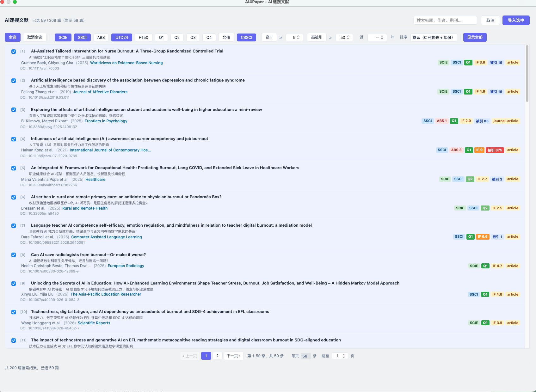Enable the FT50 journal filter
Screen dimensions: 536x392
[143, 37]
